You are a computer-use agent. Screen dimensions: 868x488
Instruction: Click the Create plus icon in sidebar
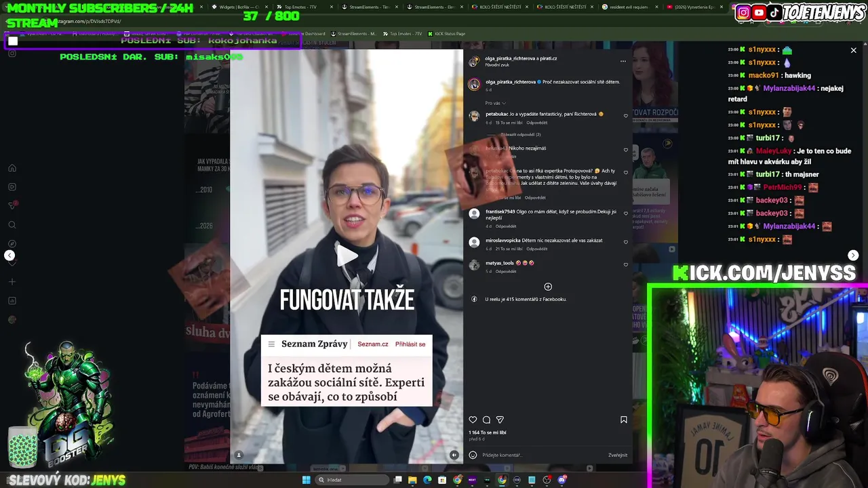pos(12,281)
